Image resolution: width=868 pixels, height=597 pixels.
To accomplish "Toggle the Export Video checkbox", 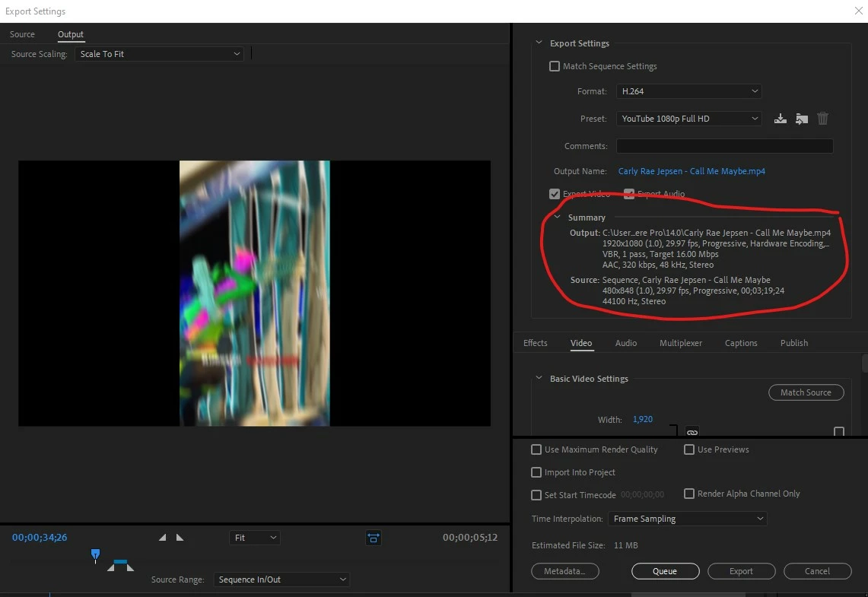I will (554, 194).
